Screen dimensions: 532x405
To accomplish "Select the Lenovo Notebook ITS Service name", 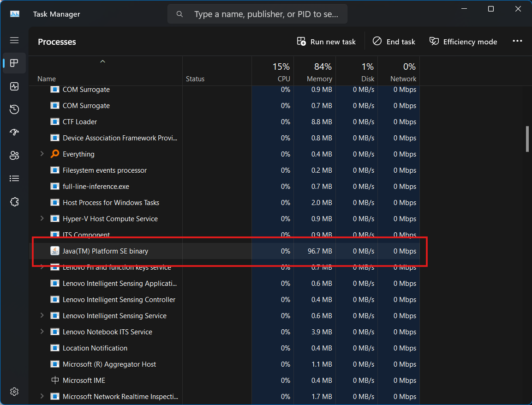I will click(107, 332).
